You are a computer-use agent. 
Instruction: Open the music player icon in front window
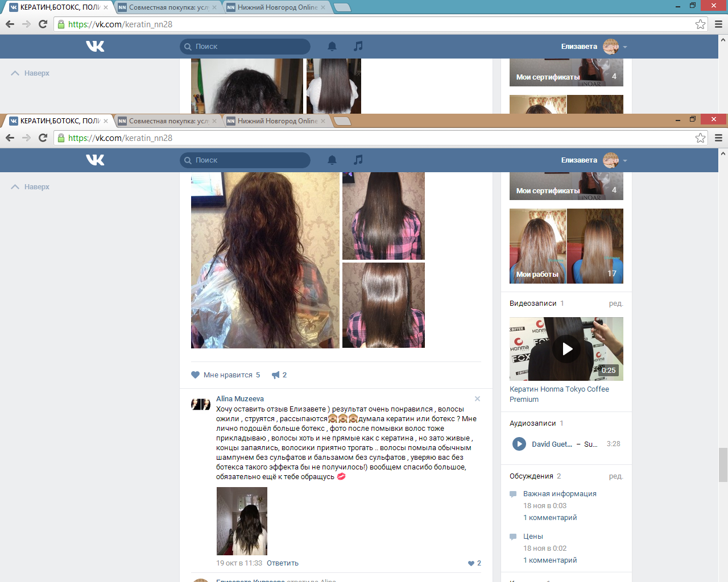(x=358, y=160)
